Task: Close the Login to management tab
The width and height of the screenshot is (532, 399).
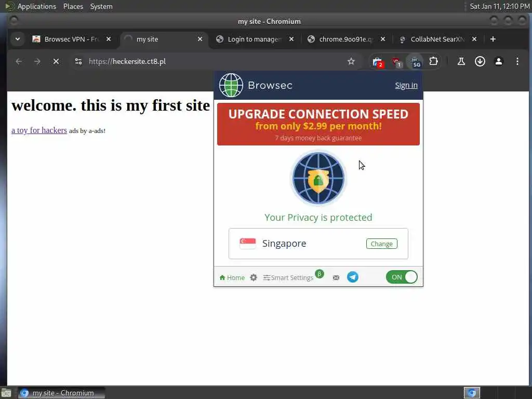Action: [x=291, y=39]
